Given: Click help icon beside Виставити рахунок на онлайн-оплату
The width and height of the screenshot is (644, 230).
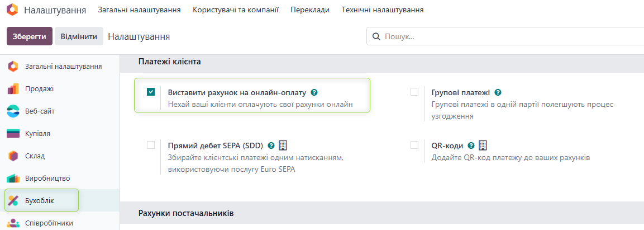Looking at the screenshot, I should (x=314, y=92).
